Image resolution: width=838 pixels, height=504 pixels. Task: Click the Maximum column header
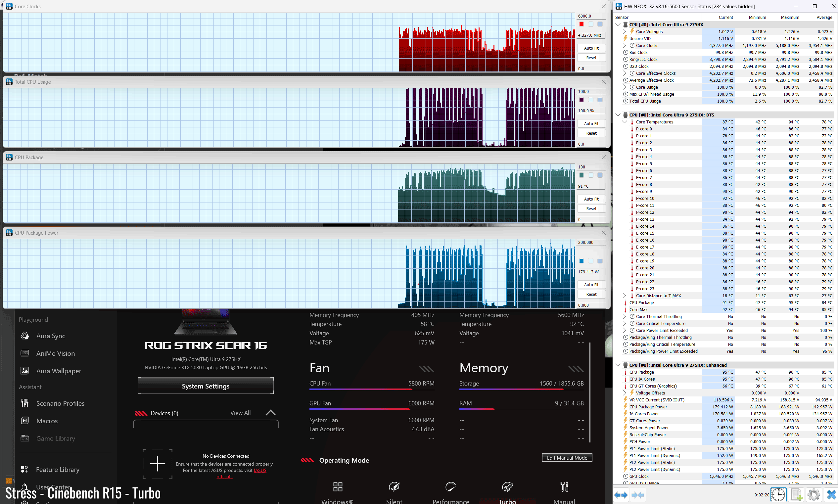(x=789, y=17)
